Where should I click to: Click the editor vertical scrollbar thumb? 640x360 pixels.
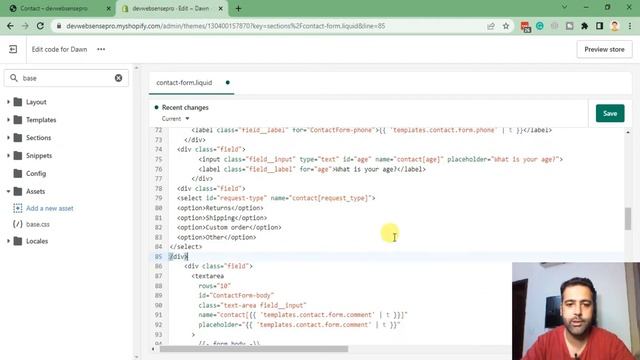628,219
